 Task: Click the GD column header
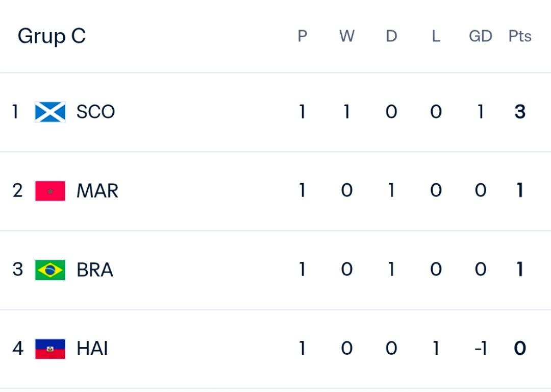481,36
